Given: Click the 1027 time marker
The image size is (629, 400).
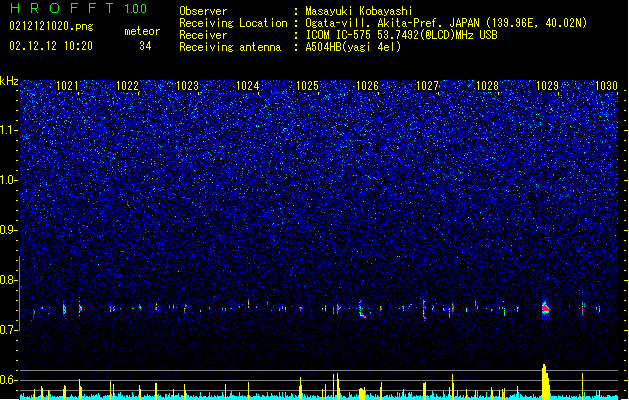Looking at the screenshot, I should coord(428,86).
